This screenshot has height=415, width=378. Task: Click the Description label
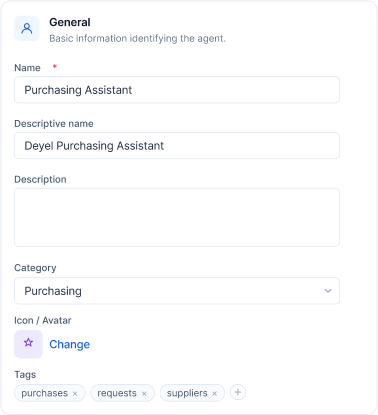click(x=40, y=179)
